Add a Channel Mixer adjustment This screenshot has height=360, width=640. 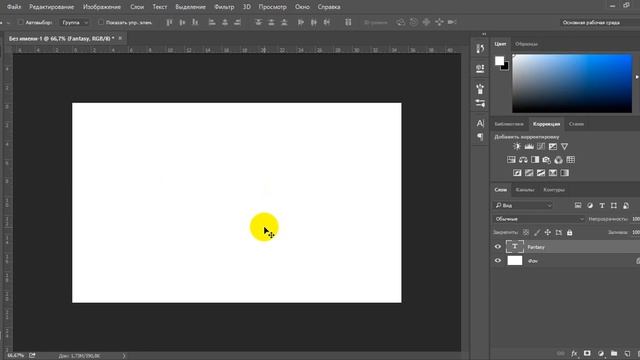[558, 160]
